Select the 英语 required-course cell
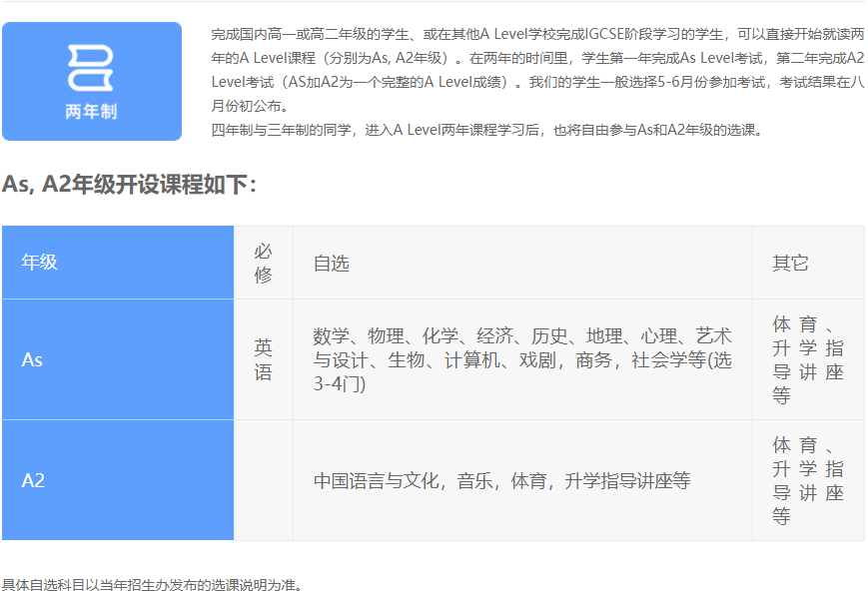 (x=262, y=359)
